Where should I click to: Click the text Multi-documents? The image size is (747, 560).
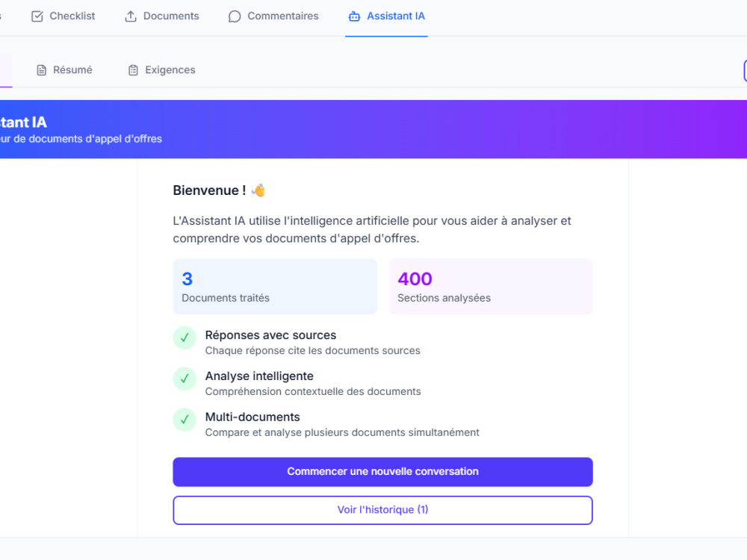252,417
